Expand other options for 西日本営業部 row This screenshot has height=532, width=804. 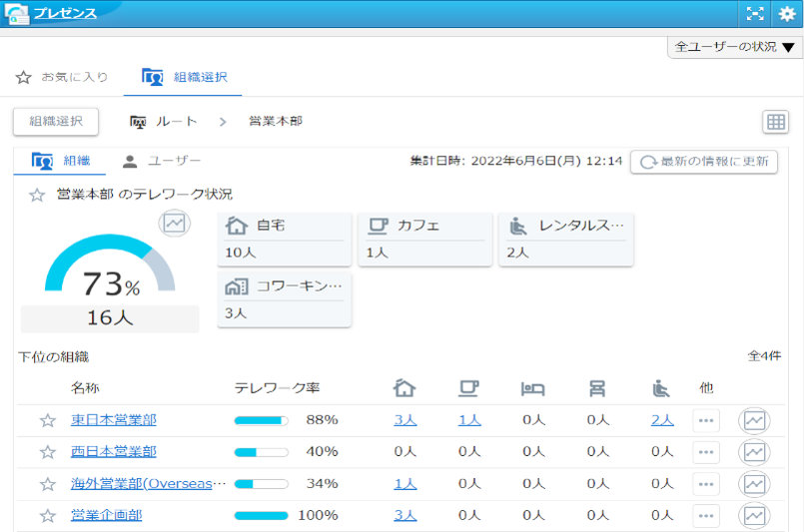pyautogui.click(x=706, y=452)
